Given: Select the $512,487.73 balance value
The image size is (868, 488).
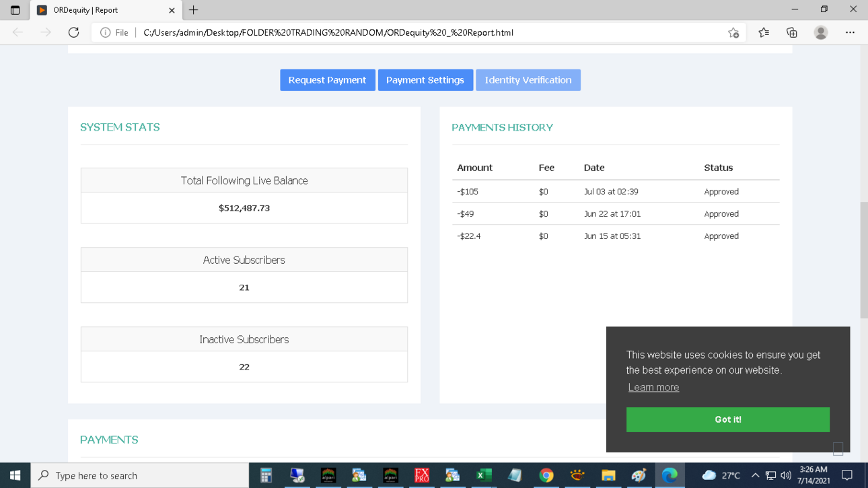Looking at the screenshot, I should (x=244, y=208).
